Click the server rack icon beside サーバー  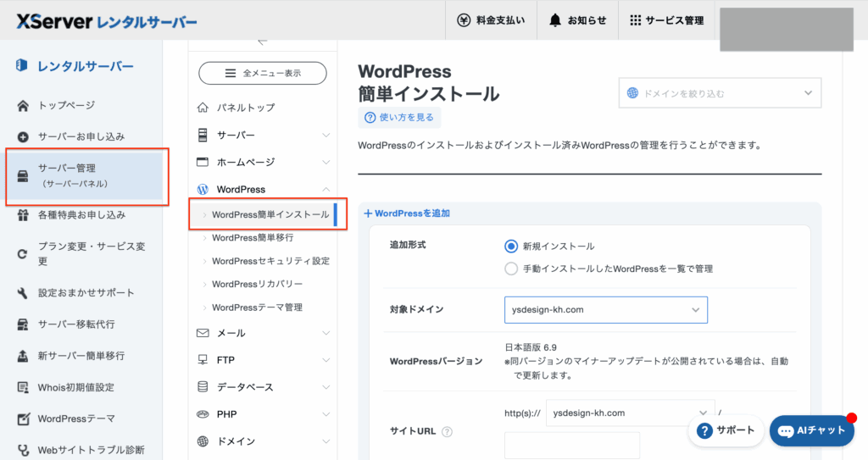[203, 135]
